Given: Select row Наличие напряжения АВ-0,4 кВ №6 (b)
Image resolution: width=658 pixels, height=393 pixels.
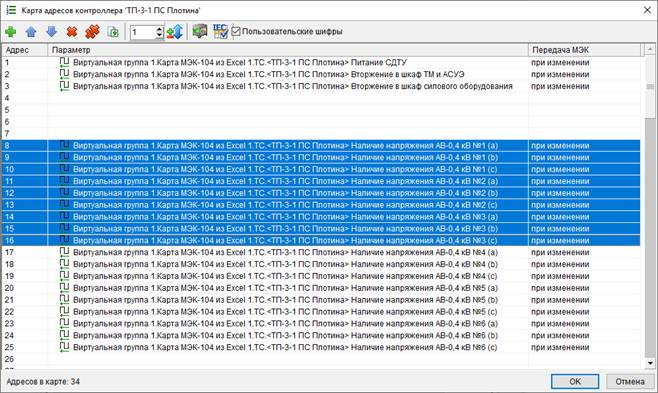Looking at the screenshot, I should click(x=321, y=336).
